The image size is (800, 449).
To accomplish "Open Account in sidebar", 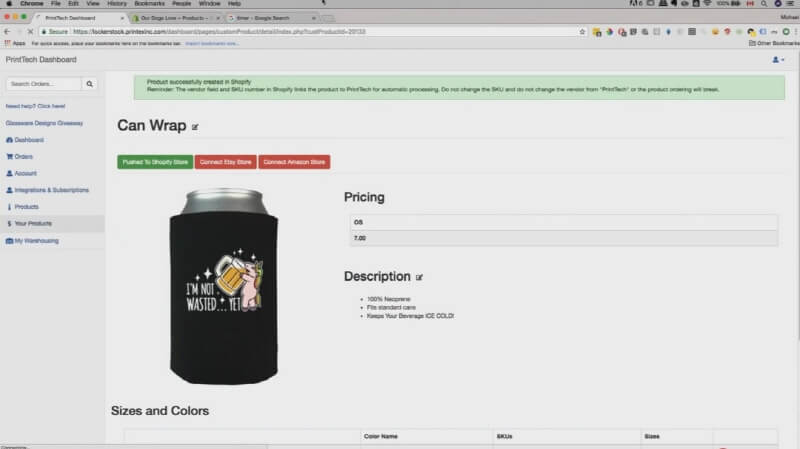I will 25,173.
